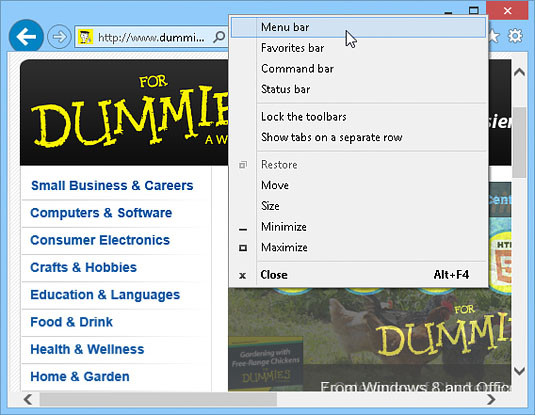Open Food & Drink link
This screenshot has height=415, width=535.
click(71, 322)
